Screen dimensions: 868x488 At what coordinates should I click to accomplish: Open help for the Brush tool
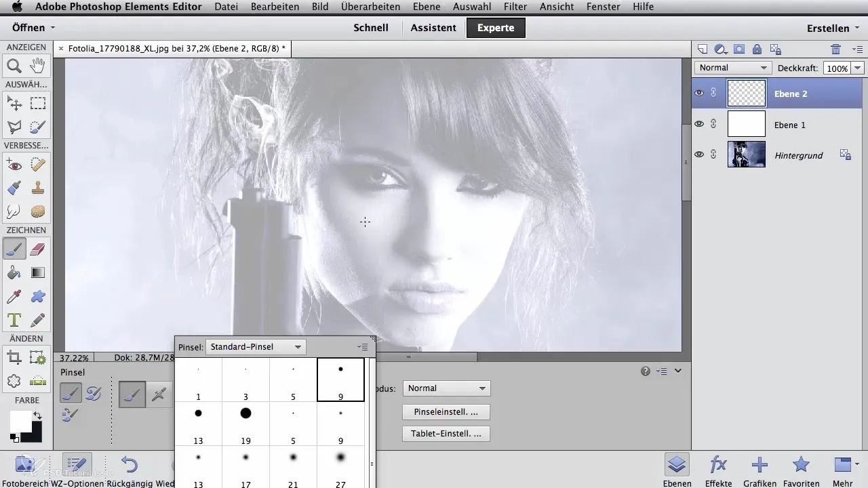(x=645, y=371)
